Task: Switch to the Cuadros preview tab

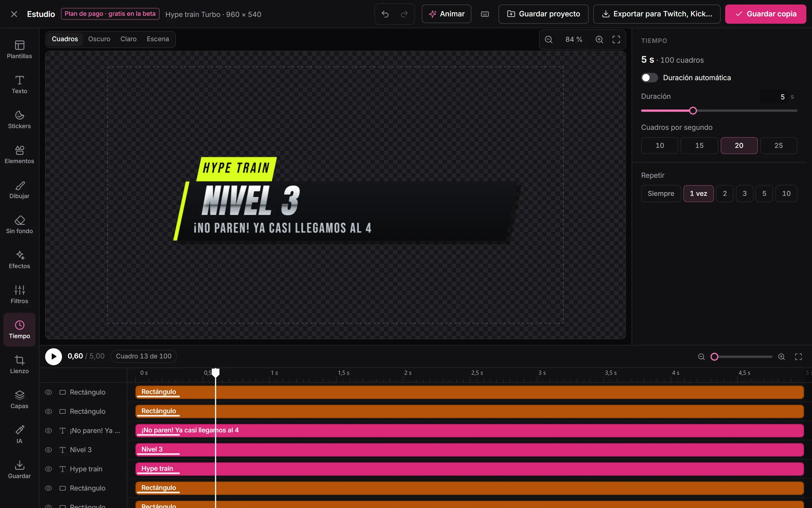Action: tap(65, 39)
